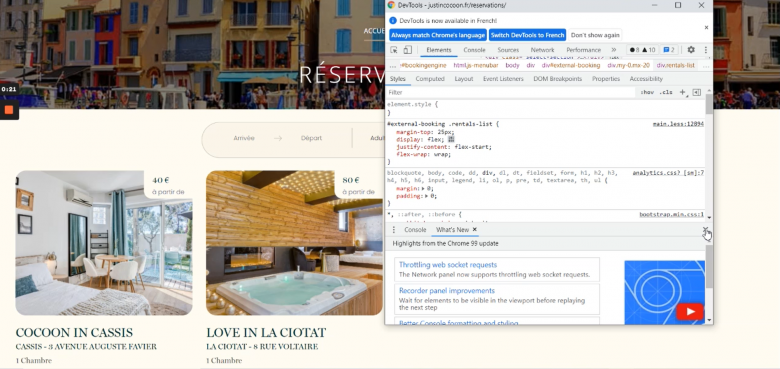
Task: Open the 2 issues badge
Action: point(669,50)
